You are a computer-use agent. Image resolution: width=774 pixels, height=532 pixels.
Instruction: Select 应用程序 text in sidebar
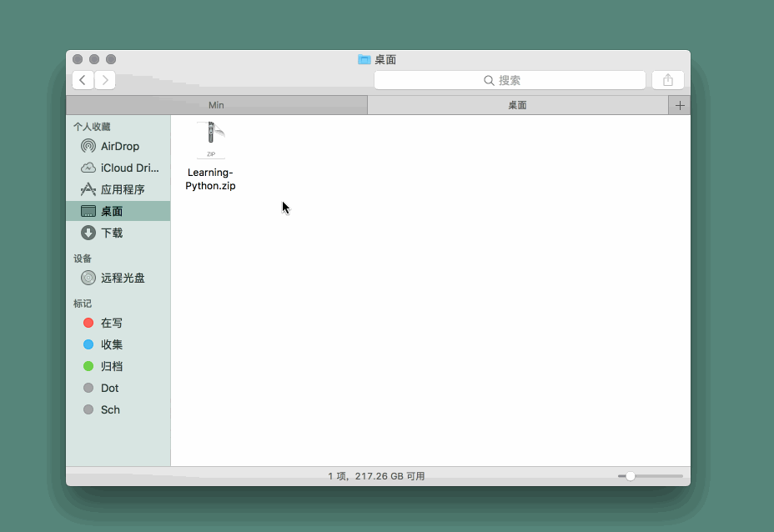tap(123, 189)
